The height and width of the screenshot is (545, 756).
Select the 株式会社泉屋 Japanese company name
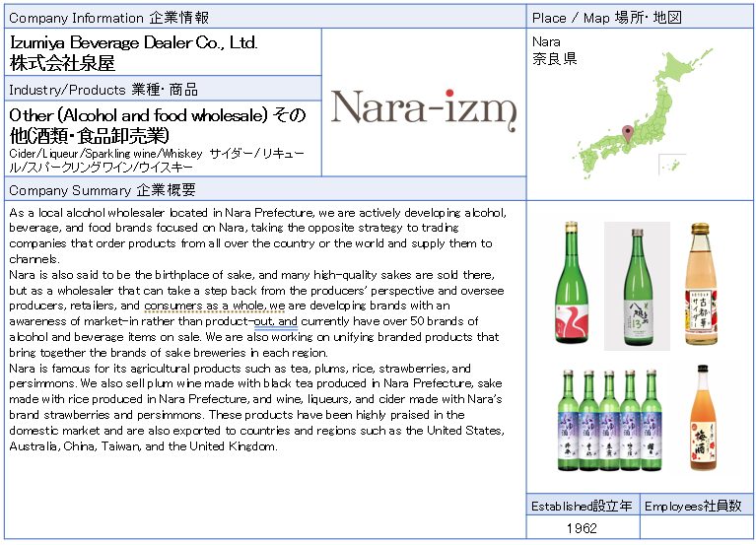click(62, 63)
